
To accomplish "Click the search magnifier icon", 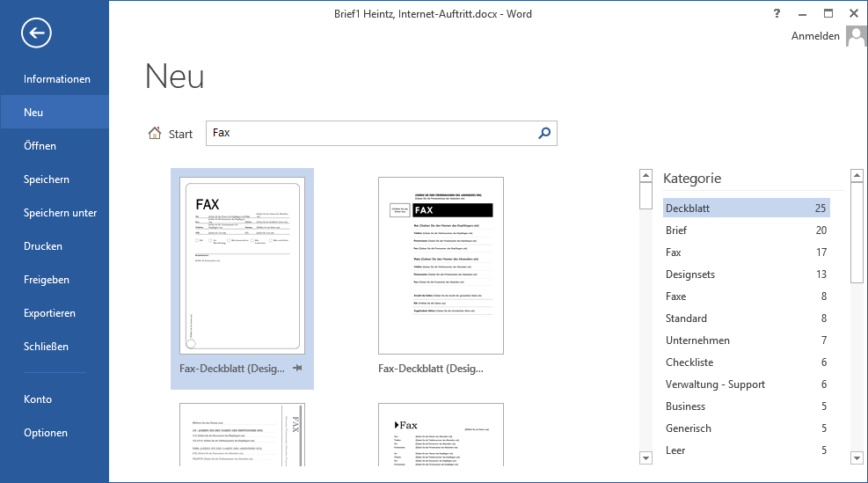I will click(x=544, y=133).
